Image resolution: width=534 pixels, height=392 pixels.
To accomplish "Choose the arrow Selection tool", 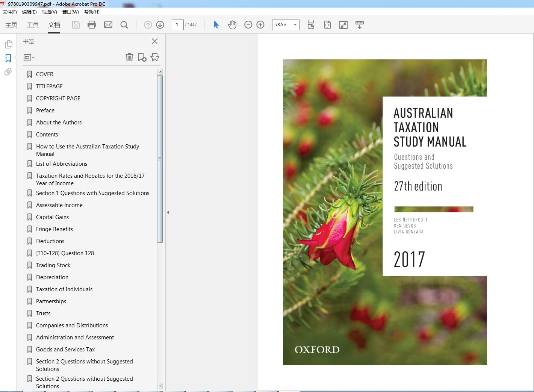I will point(216,25).
